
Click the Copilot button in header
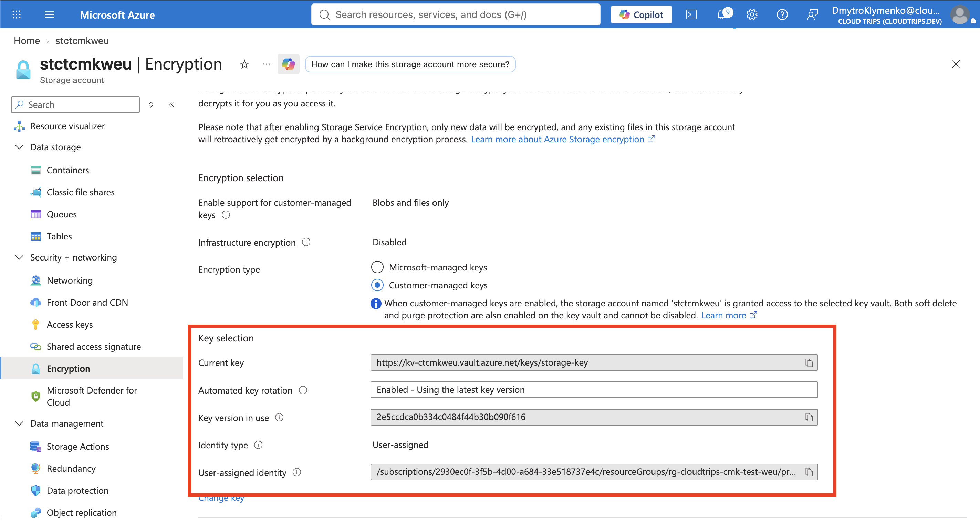pos(641,14)
